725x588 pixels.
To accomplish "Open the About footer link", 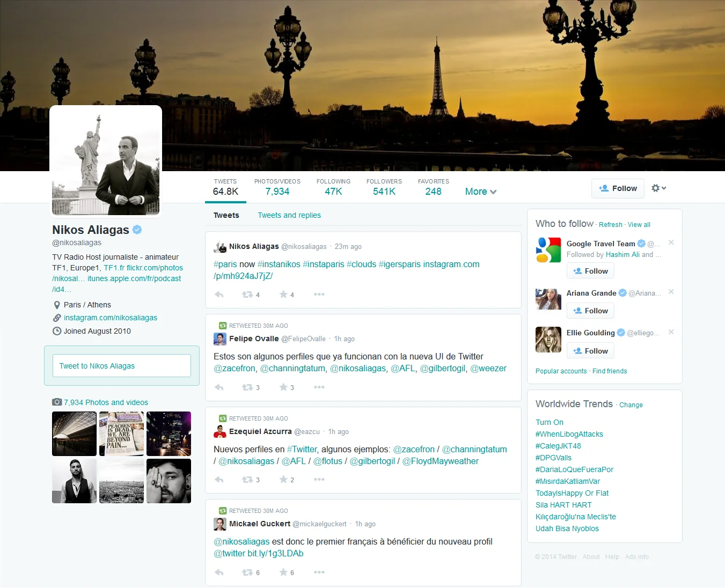I will 591,557.
